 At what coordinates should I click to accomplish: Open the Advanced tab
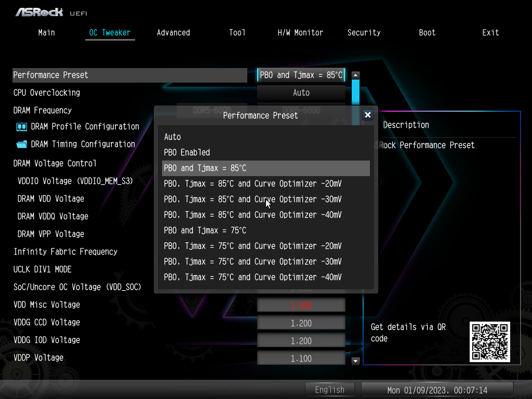point(173,33)
